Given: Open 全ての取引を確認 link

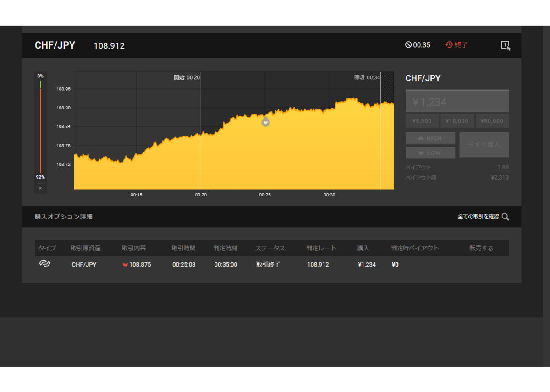Looking at the screenshot, I should (x=478, y=217).
